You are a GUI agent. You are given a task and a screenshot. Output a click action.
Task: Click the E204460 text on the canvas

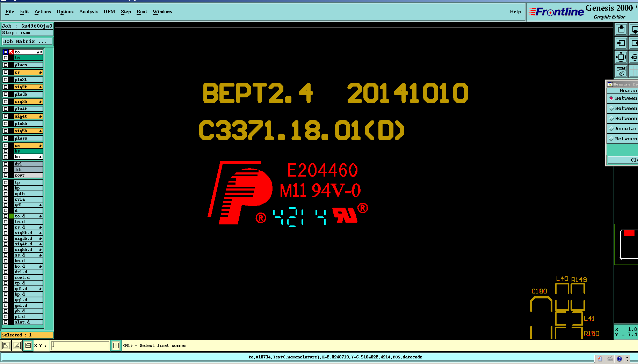click(x=322, y=170)
